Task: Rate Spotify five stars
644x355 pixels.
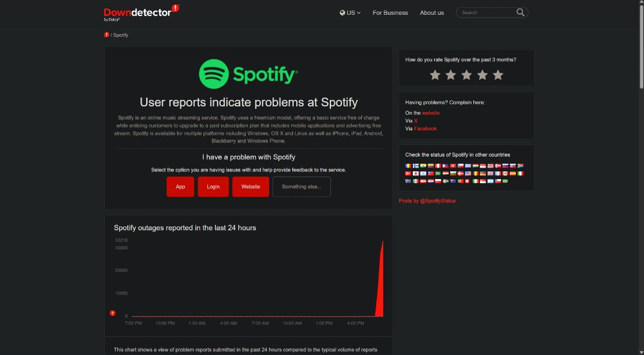Action: click(498, 75)
